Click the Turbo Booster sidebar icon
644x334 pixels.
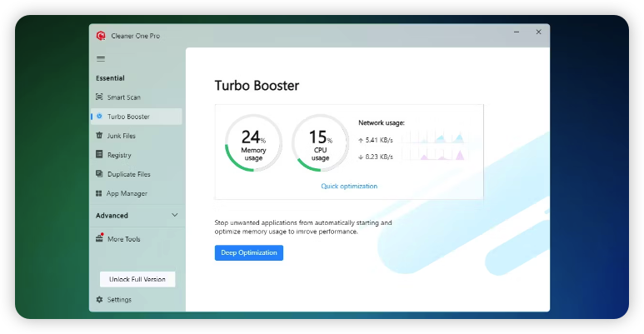click(x=99, y=117)
